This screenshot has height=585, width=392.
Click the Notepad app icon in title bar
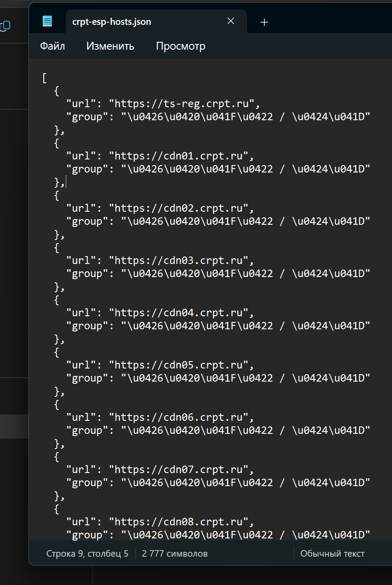[47, 21]
